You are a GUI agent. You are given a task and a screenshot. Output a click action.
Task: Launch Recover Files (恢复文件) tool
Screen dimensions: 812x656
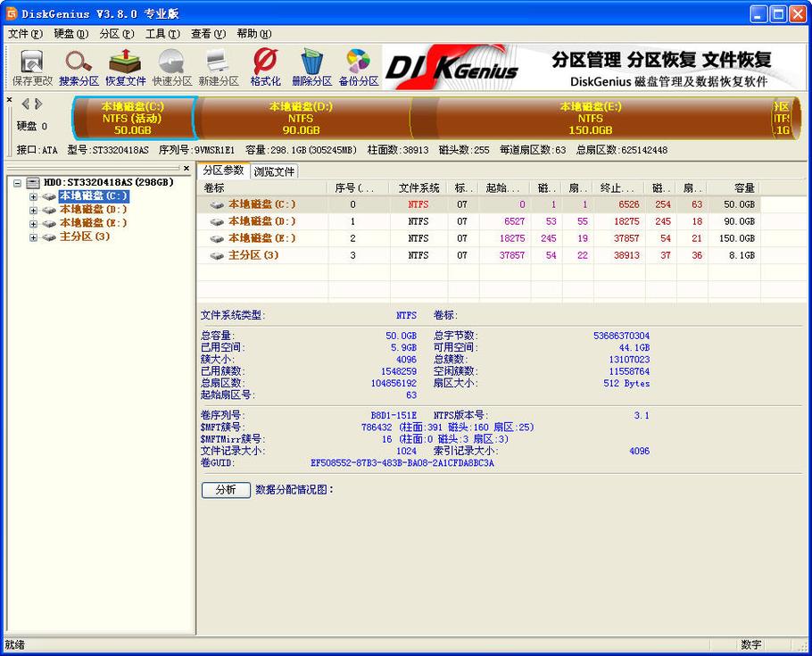[125, 67]
